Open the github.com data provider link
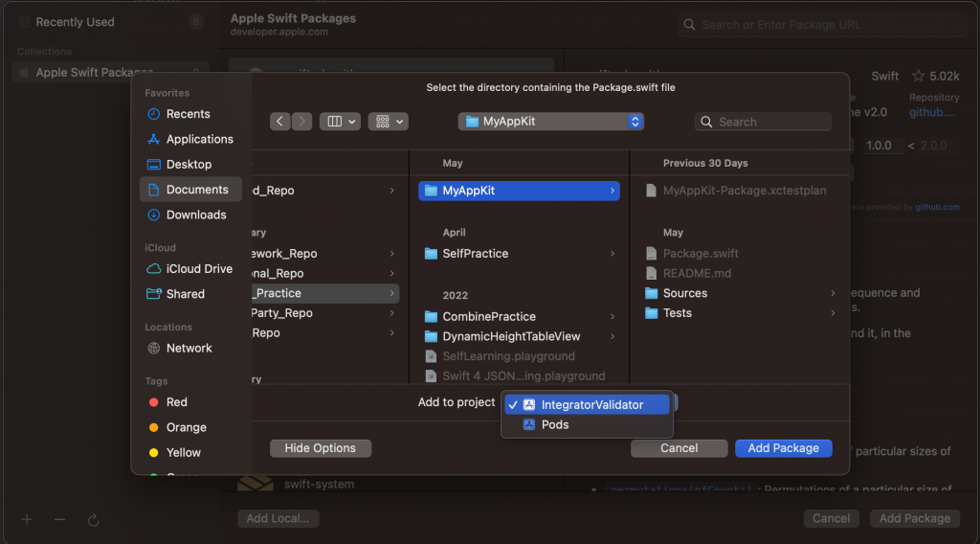 (938, 207)
